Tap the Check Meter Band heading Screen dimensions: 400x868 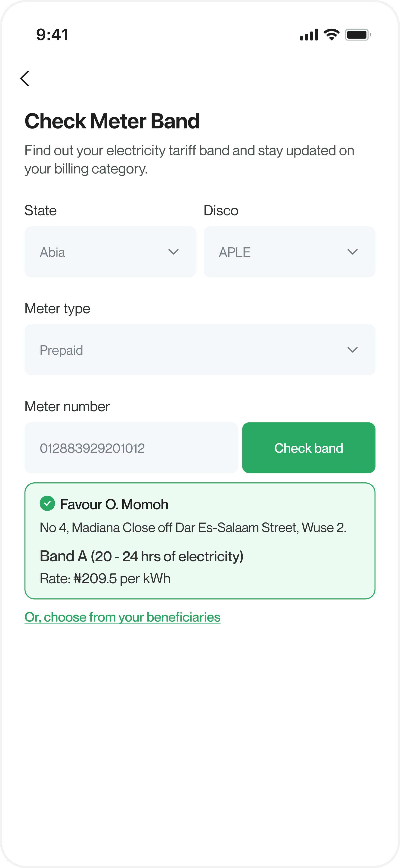(112, 121)
